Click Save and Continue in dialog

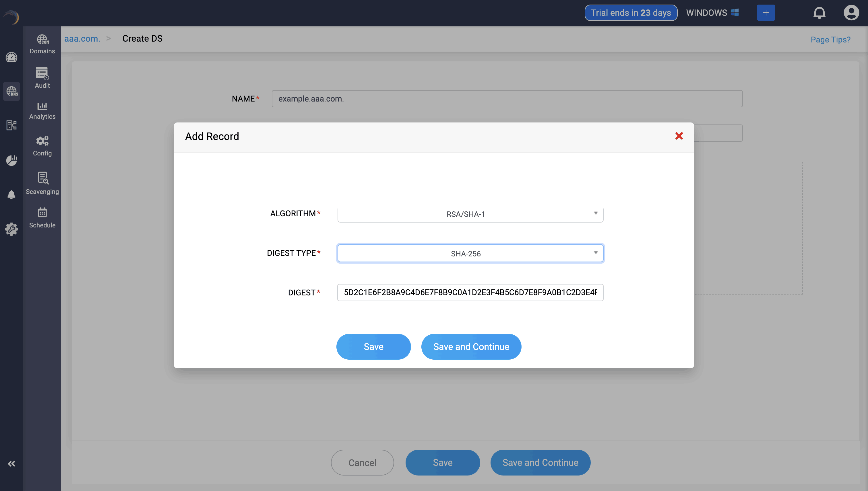coord(471,347)
